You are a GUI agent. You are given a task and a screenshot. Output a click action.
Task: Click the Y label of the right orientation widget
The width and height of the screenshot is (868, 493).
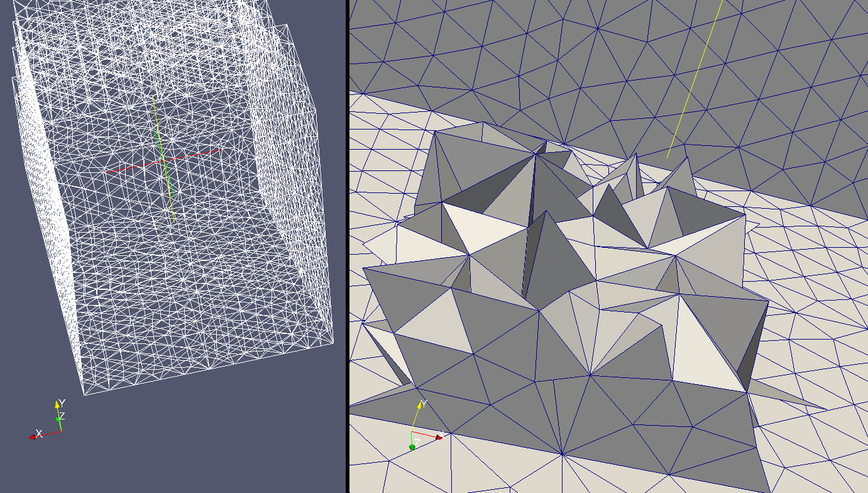pyautogui.click(x=424, y=404)
